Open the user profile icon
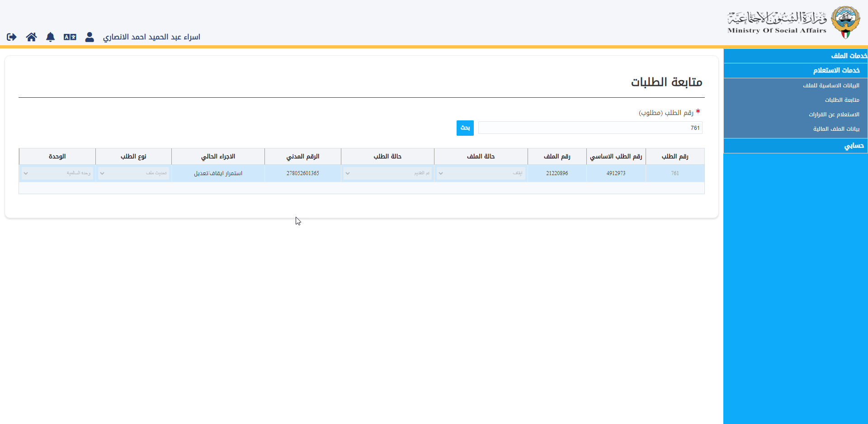868x424 pixels. [x=90, y=37]
